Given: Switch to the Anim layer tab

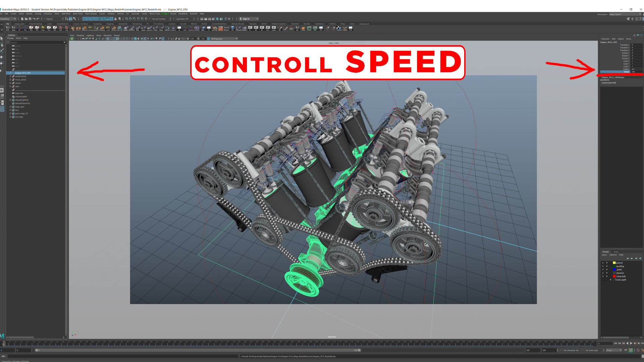Looking at the screenshot, I should point(616,252).
